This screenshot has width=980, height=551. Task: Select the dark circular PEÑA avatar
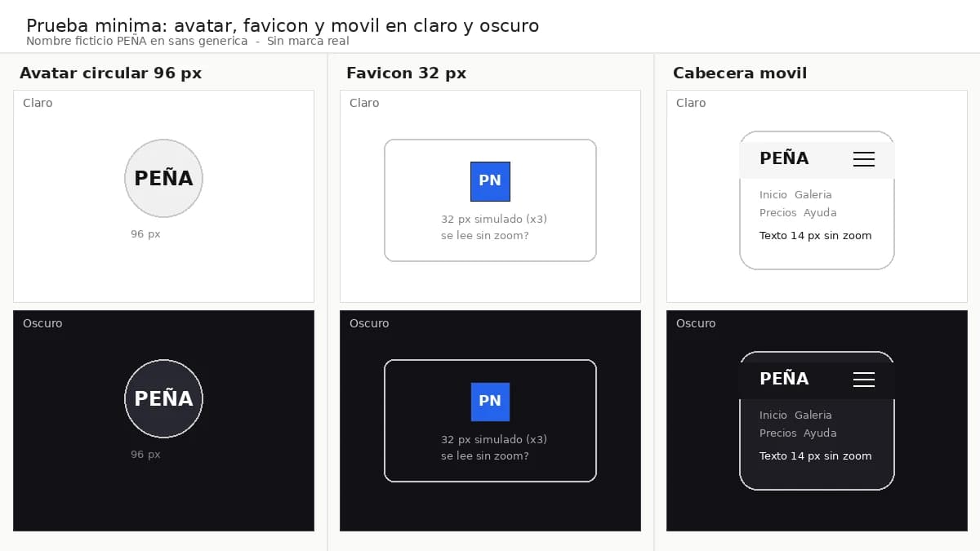pos(163,398)
